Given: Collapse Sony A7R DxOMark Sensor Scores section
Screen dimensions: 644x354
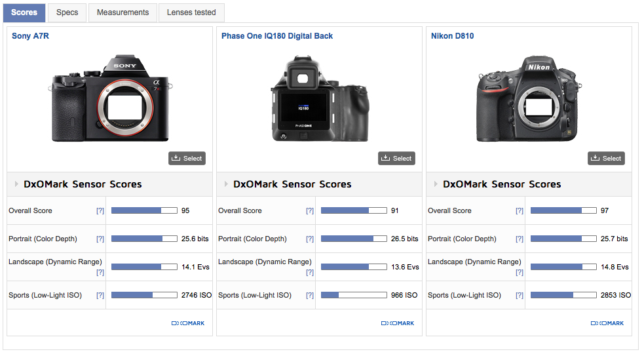Looking at the screenshot, I should 16,184.
